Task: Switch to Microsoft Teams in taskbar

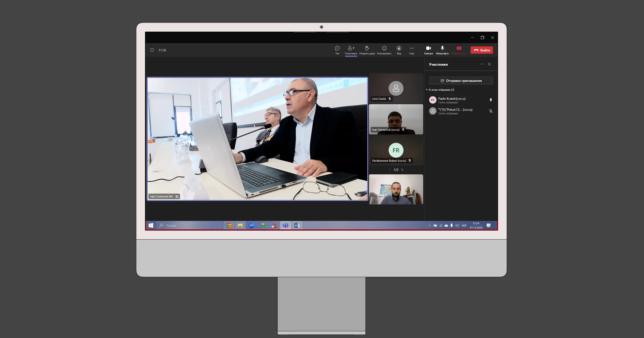Action: [286, 226]
